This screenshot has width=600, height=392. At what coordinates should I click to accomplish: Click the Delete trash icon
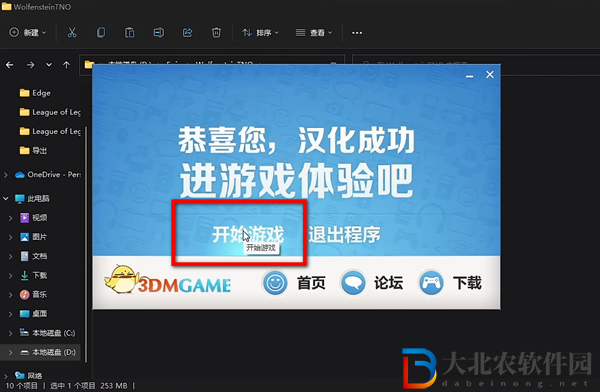pos(216,33)
